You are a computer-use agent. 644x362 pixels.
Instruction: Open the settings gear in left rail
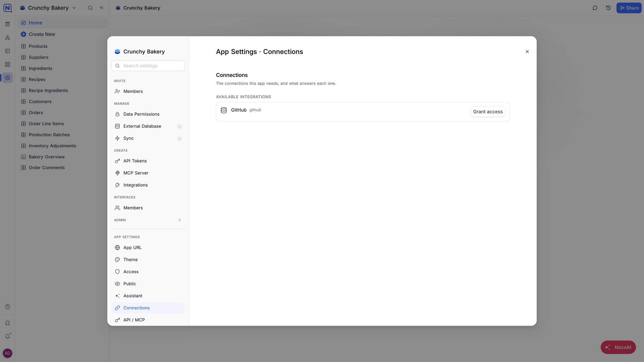[7, 78]
